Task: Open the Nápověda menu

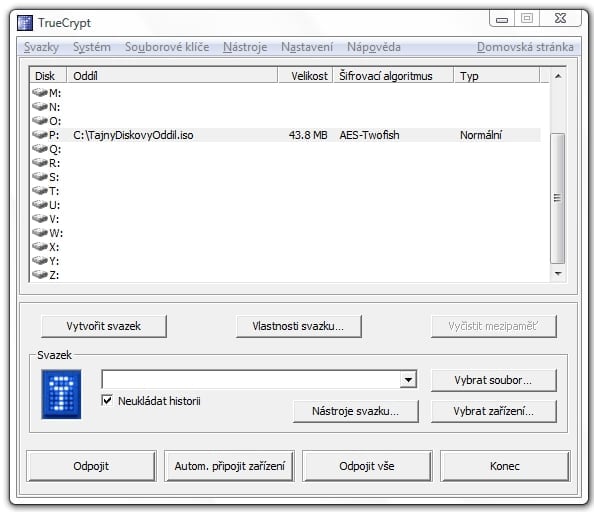Action: [374, 47]
